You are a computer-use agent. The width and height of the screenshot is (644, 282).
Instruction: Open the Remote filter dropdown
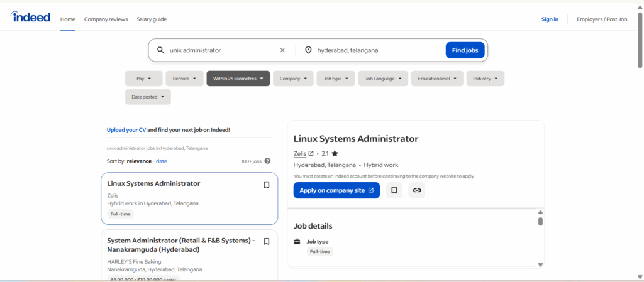tap(184, 79)
